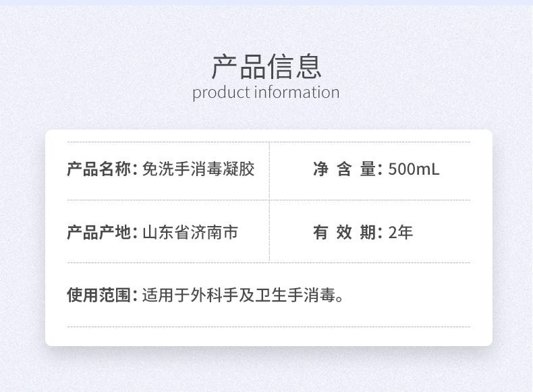Screen dimensions: 533x392
Task: Click the 山东省济南市 origin text
Action: coord(190,233)
